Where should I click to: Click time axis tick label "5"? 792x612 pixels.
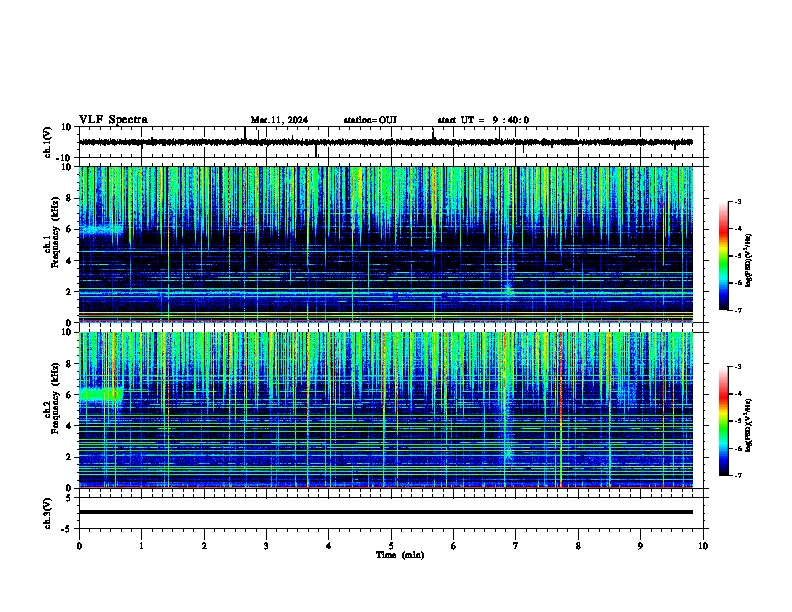point(391,546)
